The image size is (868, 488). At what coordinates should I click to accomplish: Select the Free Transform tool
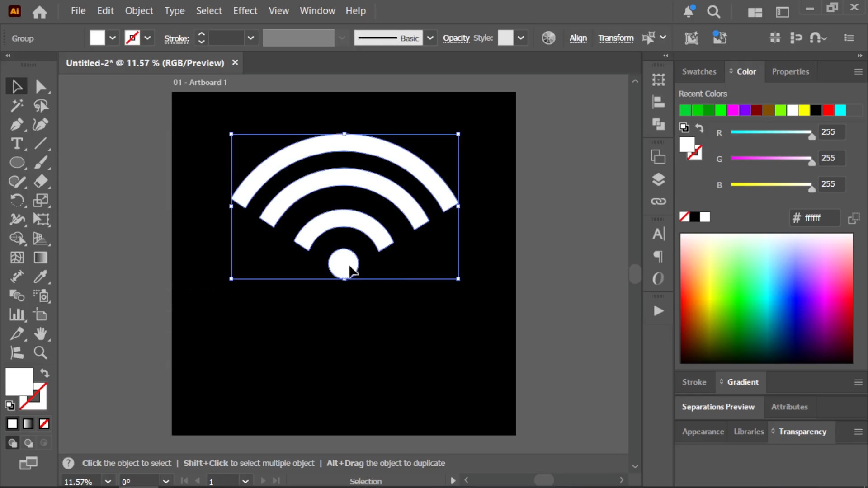pyautogui.click(x=41, y=220)
